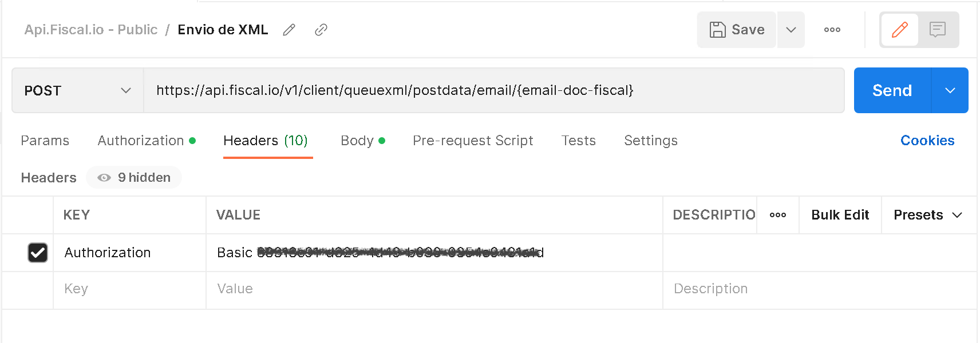
Task: Click the empty Key input cell
Action: click(129, 289)
